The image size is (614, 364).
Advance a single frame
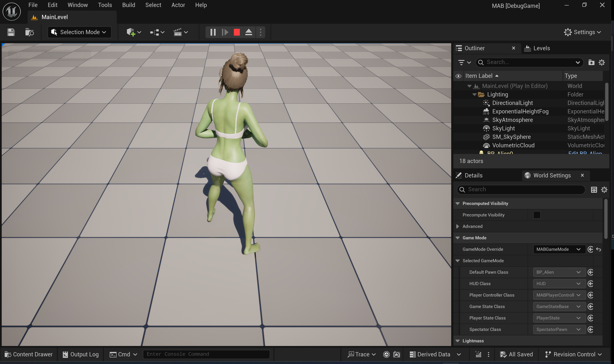[225, 32]
